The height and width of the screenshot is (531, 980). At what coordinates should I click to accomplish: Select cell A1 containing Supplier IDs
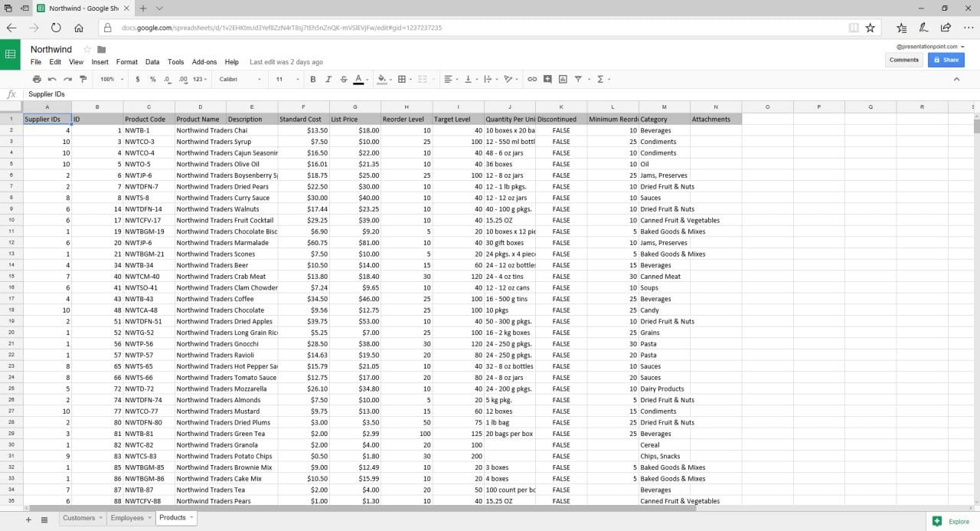47,119
